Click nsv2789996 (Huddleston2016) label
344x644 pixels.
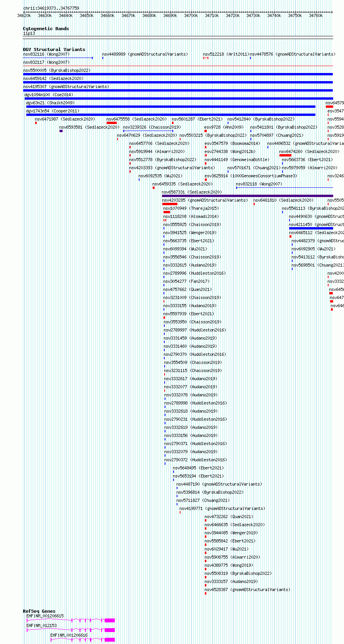[194, 273]
